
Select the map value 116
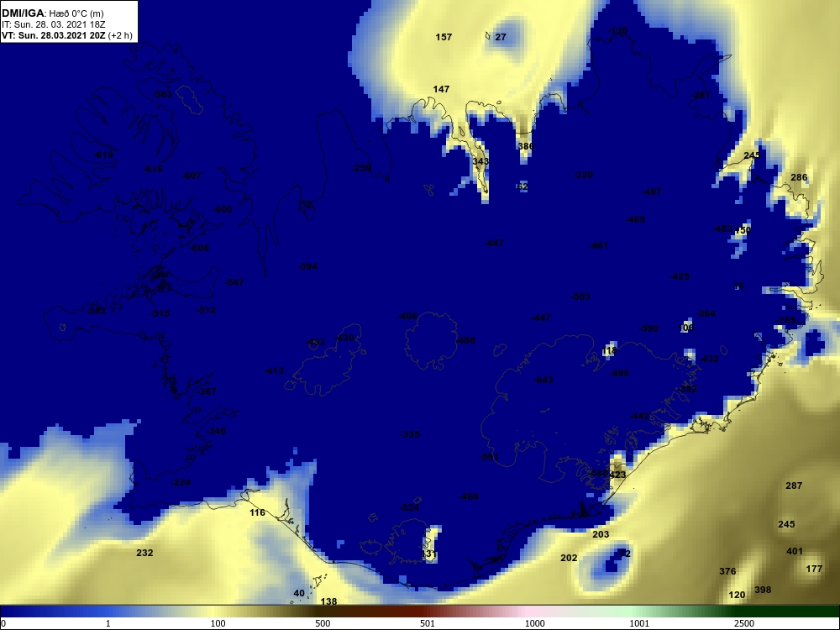point(258,512)
